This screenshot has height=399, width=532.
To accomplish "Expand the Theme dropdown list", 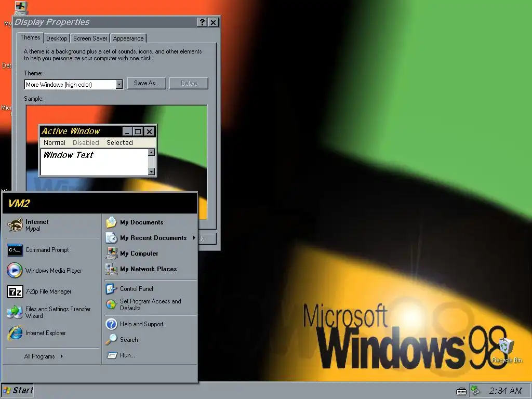I will coord(119,84).
